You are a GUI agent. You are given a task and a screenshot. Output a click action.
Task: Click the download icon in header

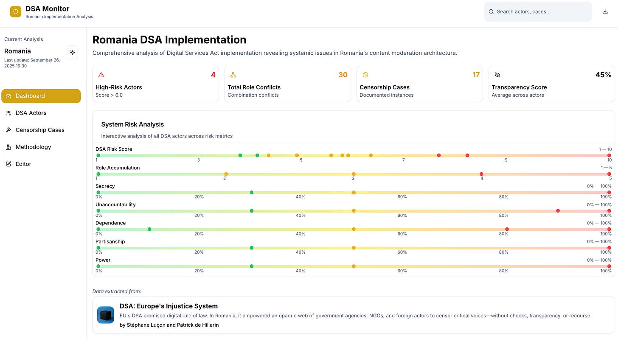coord(605,12)
